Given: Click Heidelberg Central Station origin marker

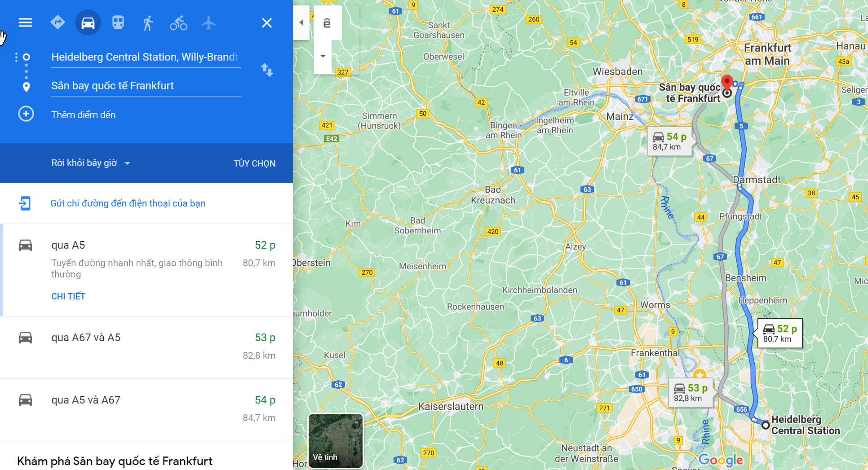Looking at the screenshot, I should coord(766,425).
